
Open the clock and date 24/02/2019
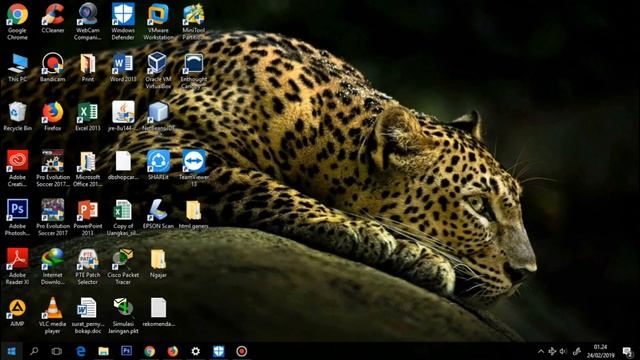[600, 351]
